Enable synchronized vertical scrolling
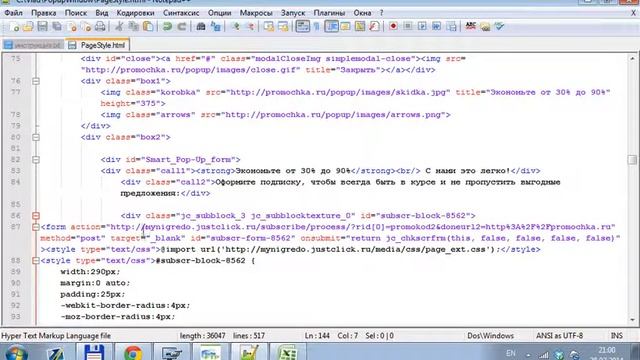This screenshot has height=360, width=640. (x=269, y=27)
